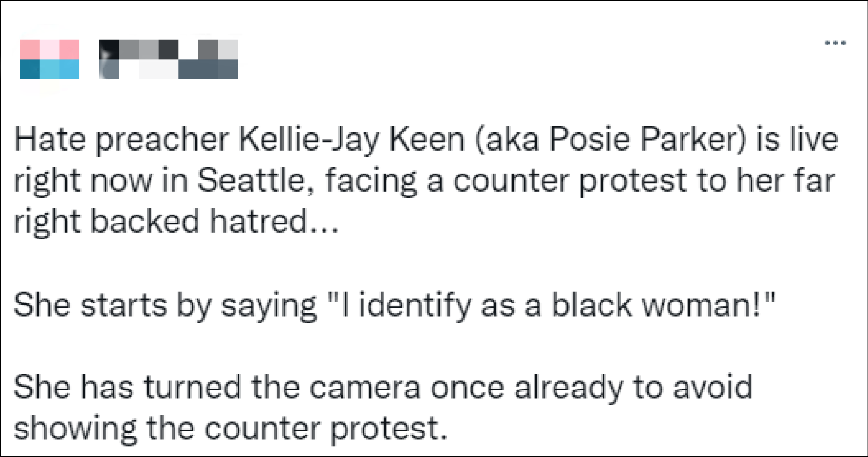The image size is (868, 457).
Task: Click the pixelated pink and blue profile avatar
Action: [x=49, y=59]
